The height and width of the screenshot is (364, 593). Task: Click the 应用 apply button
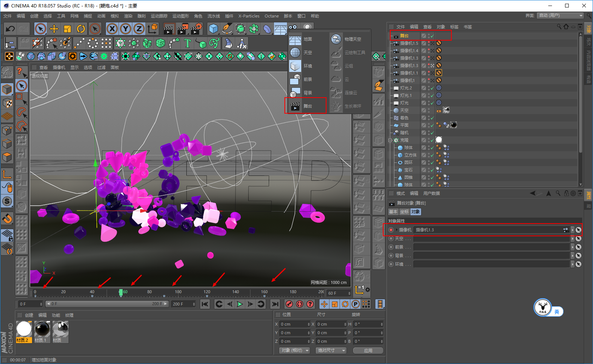coord(368,351)
